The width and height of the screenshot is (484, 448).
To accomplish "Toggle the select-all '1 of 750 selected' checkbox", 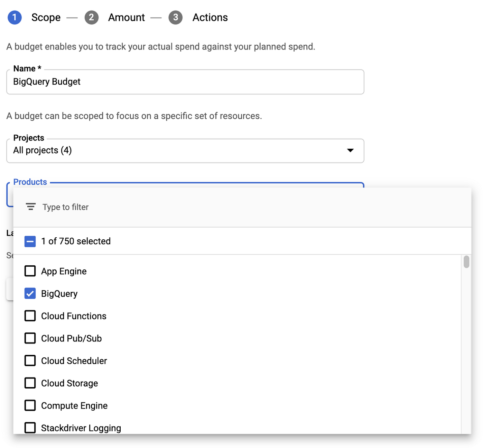I will [x=30, y=241].
